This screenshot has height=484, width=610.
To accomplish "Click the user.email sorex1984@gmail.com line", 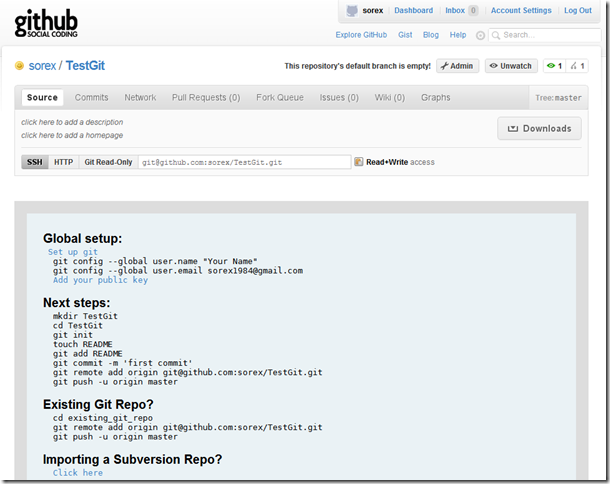I will click(x=178, y=270).
